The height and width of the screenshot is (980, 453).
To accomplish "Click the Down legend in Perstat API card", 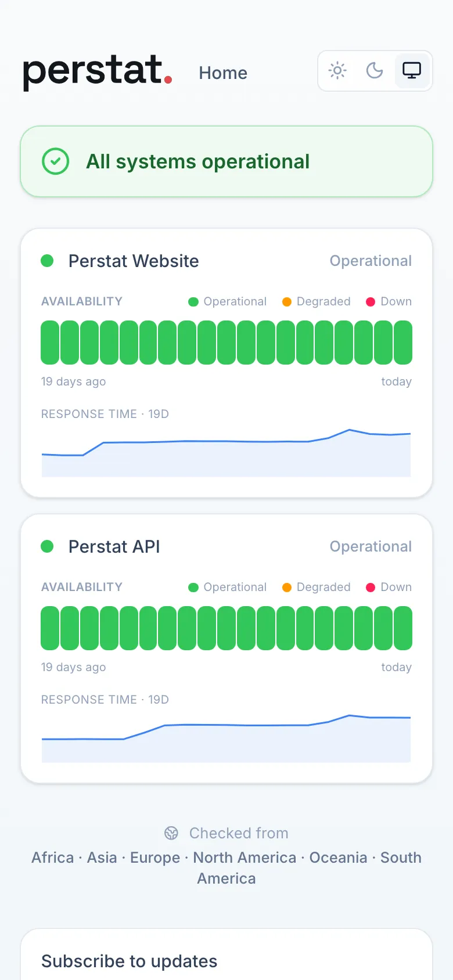I will [x=389, y=587].
